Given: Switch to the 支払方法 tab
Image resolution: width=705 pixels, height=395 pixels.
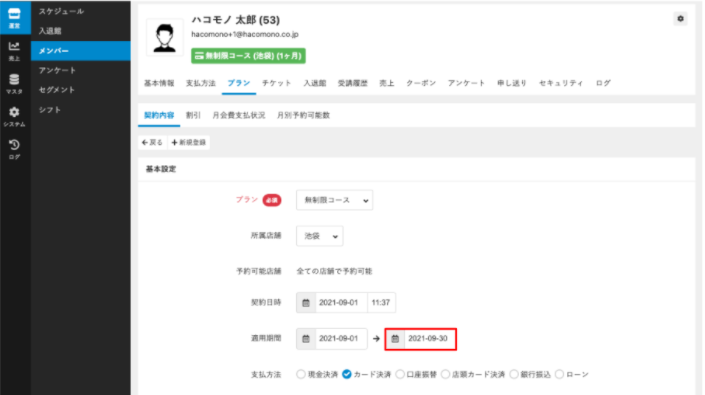Looking at the screenshot, I should pos(201,83).
